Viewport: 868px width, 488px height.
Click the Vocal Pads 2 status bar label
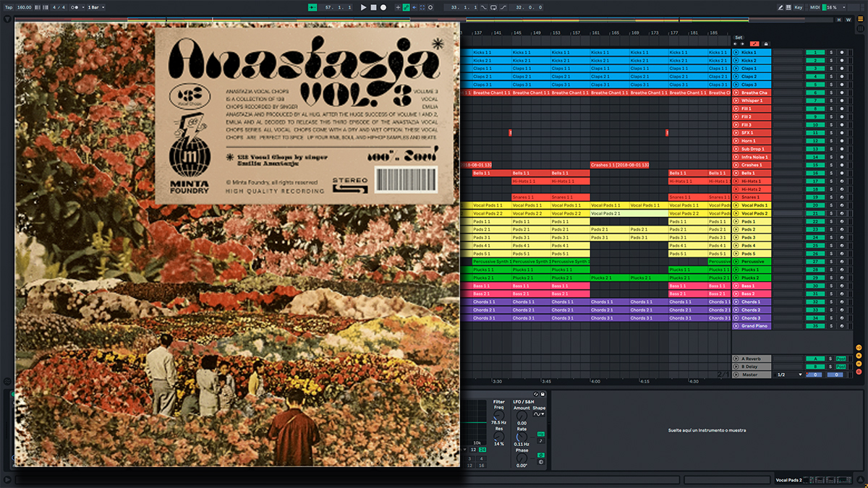point(788,480)
